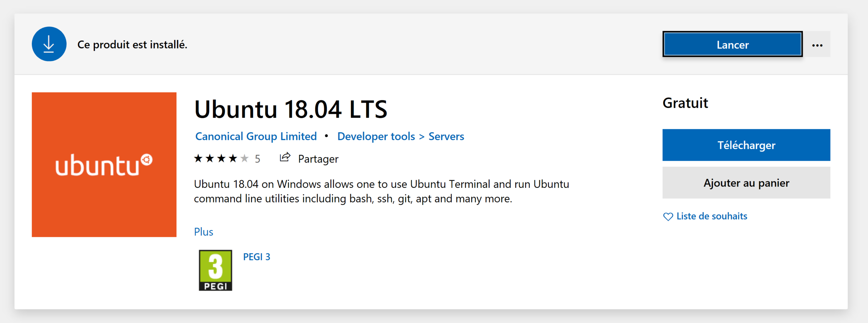The width and height of the screenshot is (868, 323).
Task: Click 'Ce produit est installé.' message
Action: click(132, 44)
